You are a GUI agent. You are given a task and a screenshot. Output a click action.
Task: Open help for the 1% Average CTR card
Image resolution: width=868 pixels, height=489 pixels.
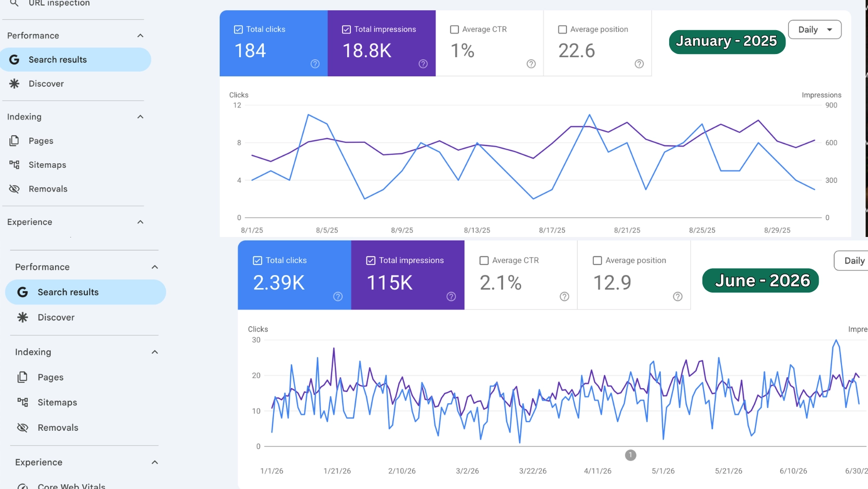click(531, 64)
